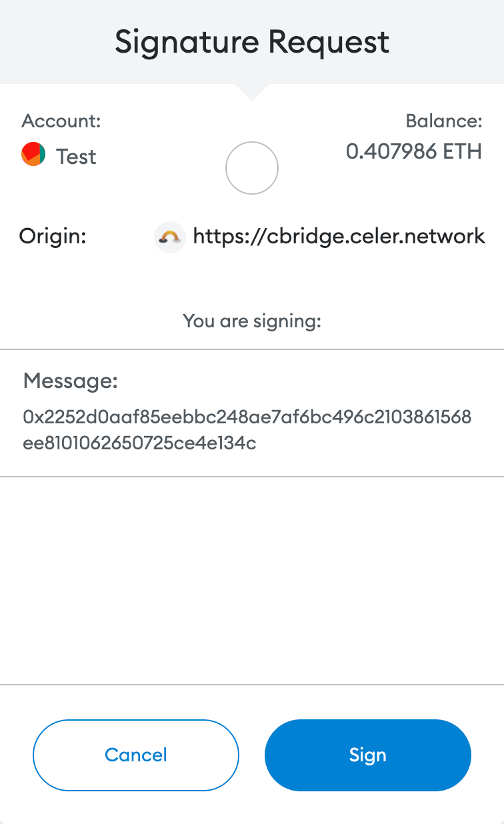Click the "Origin:" label
The width and height of the screenshot is (504, 824).
[x=53, y=236]
